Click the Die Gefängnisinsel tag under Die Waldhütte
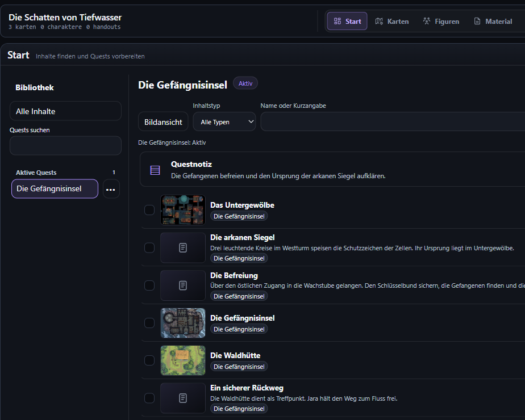This screenshot has width=525, height=420. (239, 367)
